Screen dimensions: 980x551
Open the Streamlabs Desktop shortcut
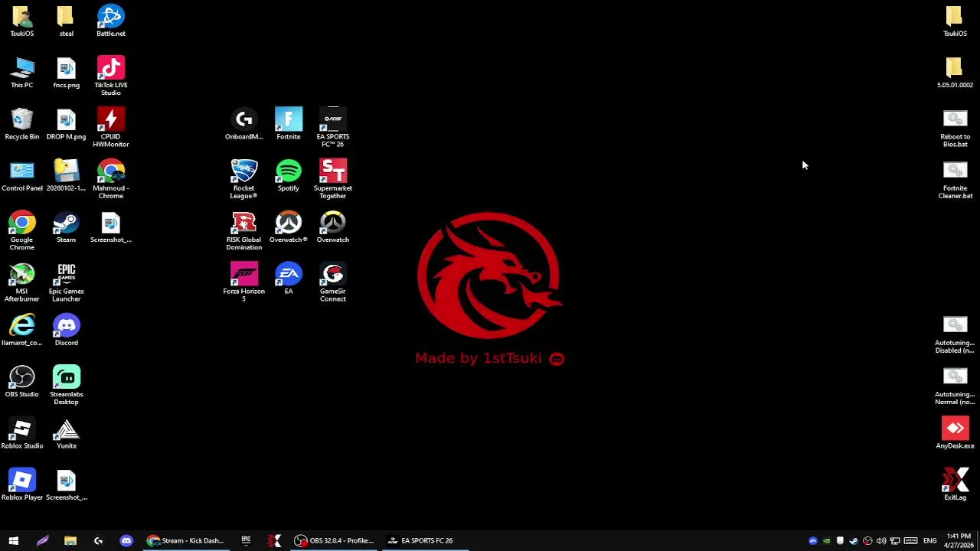67,385
